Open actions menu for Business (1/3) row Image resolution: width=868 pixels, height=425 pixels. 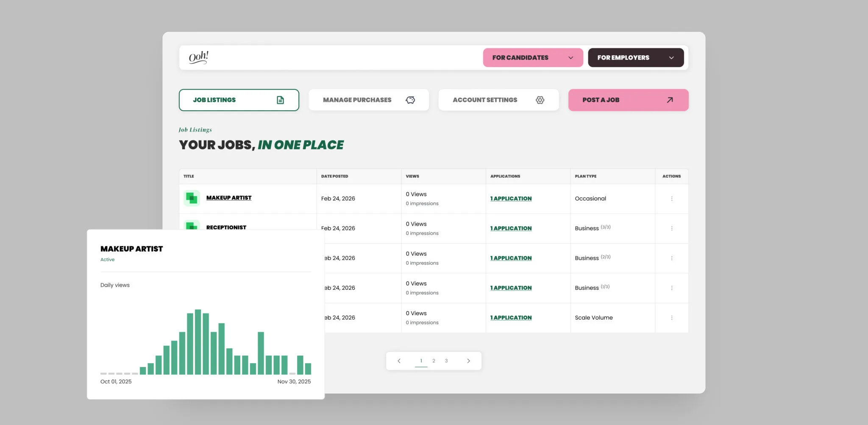click(x=672, y=288)
